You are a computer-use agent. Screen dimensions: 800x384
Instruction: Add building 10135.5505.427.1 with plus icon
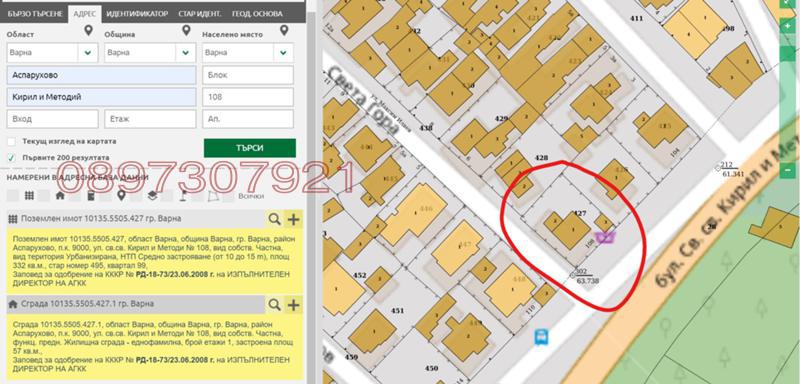pos(293,304)
